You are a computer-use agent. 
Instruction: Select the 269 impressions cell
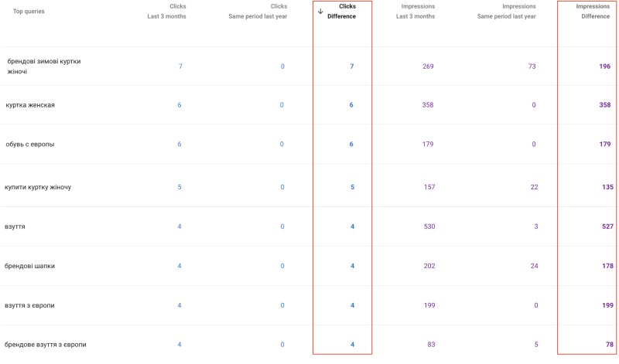(x=428, y=66)
